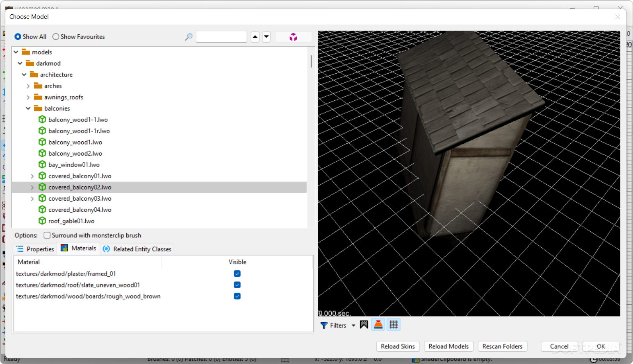
Task: Click the darkmod folder icon
Action: pos(30,63)
